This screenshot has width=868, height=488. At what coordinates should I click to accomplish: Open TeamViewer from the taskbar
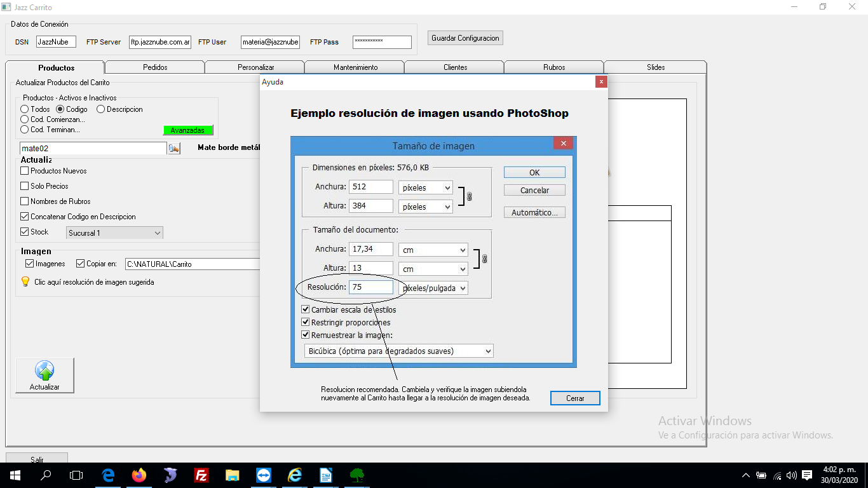[x=264, y=475]
